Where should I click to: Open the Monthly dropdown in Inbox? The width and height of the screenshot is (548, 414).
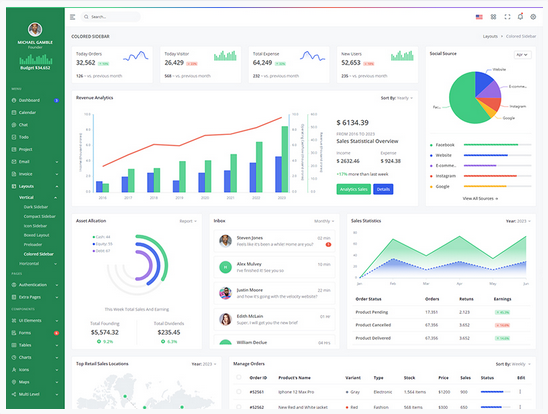click(324, 221)
